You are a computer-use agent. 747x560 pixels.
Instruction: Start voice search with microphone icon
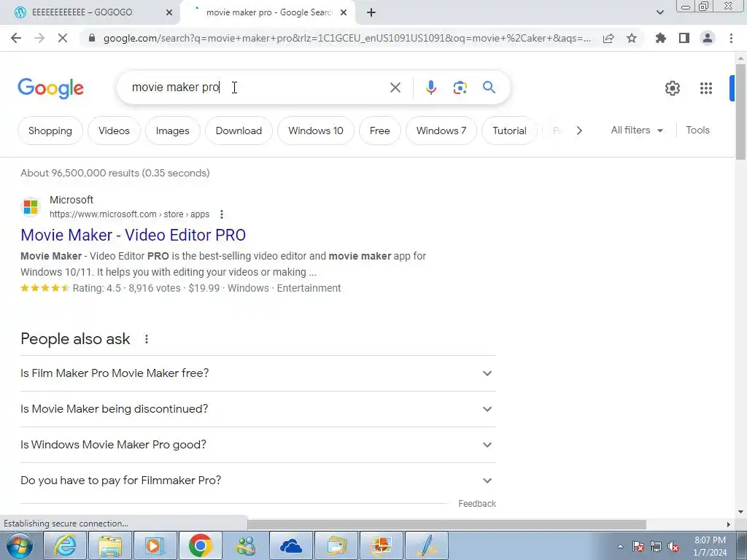[x=430, y=87]
